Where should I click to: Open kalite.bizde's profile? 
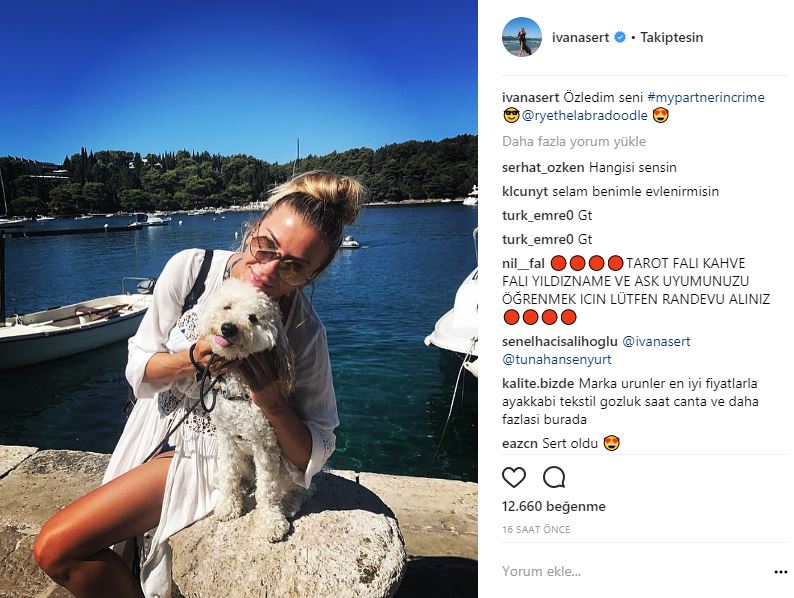pyautogui.click(x=538, y=383)
